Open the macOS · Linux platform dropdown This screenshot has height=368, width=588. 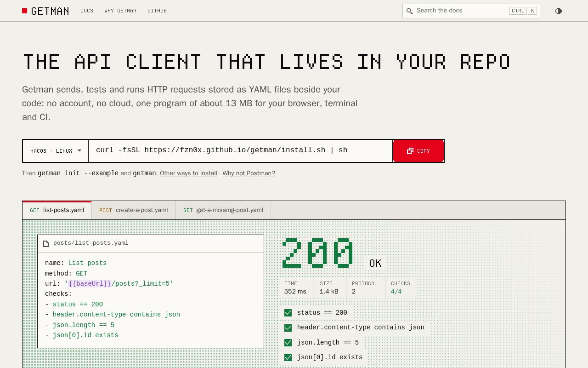(x=56, y=151)
